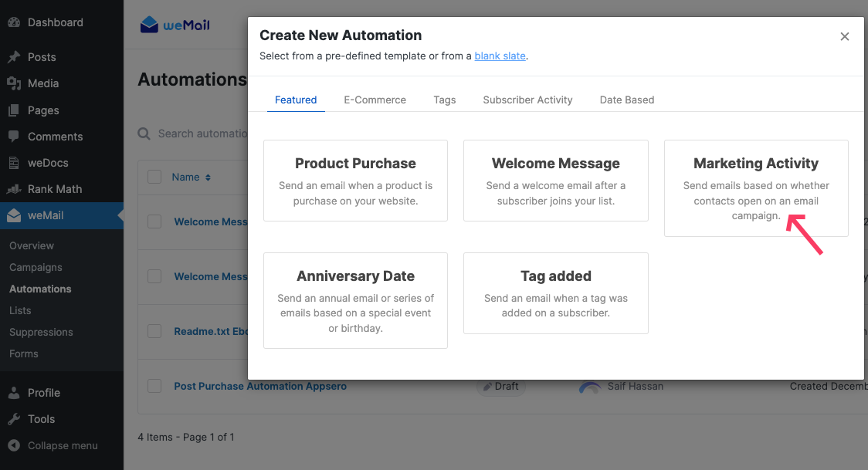Click the Pages icon in sidebar

[x=14, y=110]
